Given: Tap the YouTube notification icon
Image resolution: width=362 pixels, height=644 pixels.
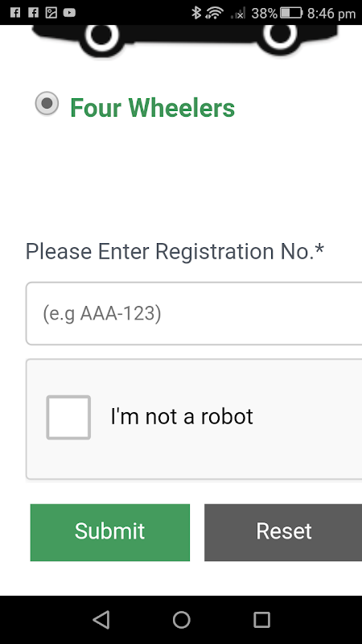Looking at the screenshot, I should tap(69, 13).
